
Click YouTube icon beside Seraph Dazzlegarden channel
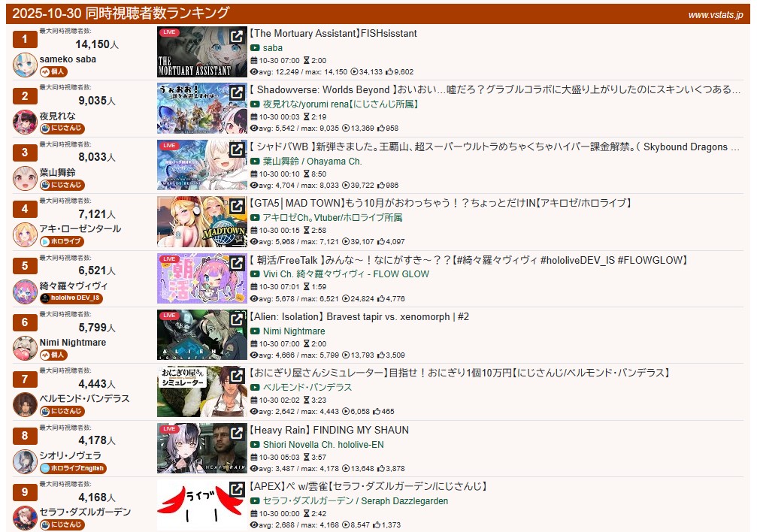[255, 502]
